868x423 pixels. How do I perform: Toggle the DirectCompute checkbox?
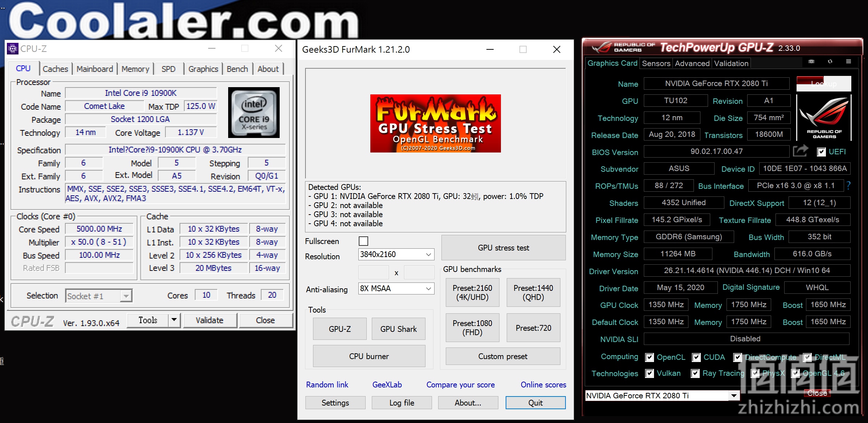point(737,357)
